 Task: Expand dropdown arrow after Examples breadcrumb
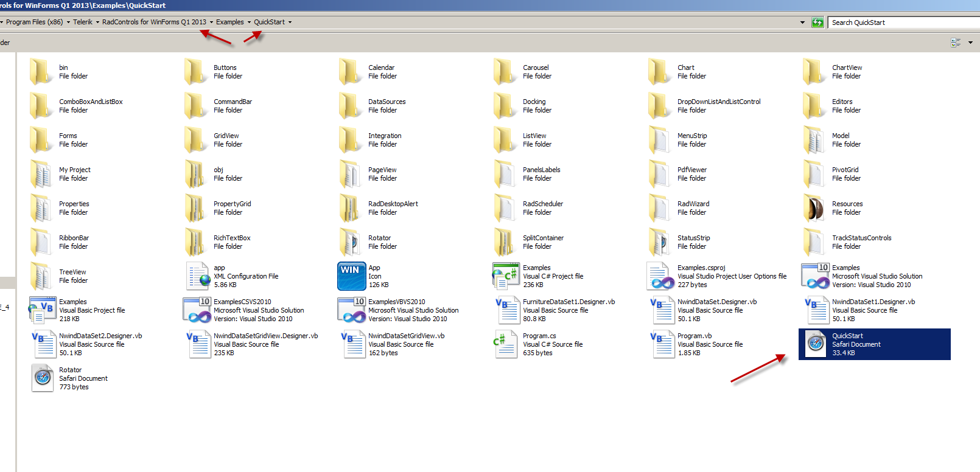pyautogui.click(x=249, y=23)
